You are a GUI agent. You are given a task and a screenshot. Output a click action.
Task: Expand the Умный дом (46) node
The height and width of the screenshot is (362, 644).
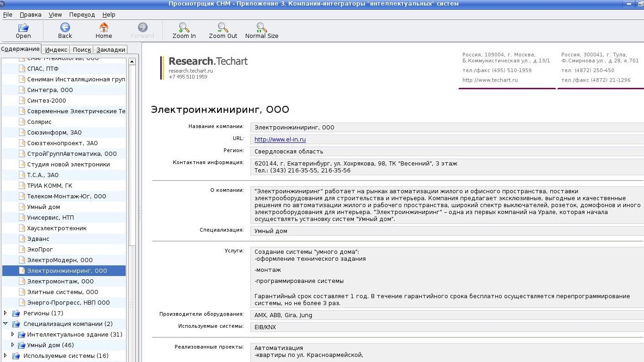click(13, 345)
